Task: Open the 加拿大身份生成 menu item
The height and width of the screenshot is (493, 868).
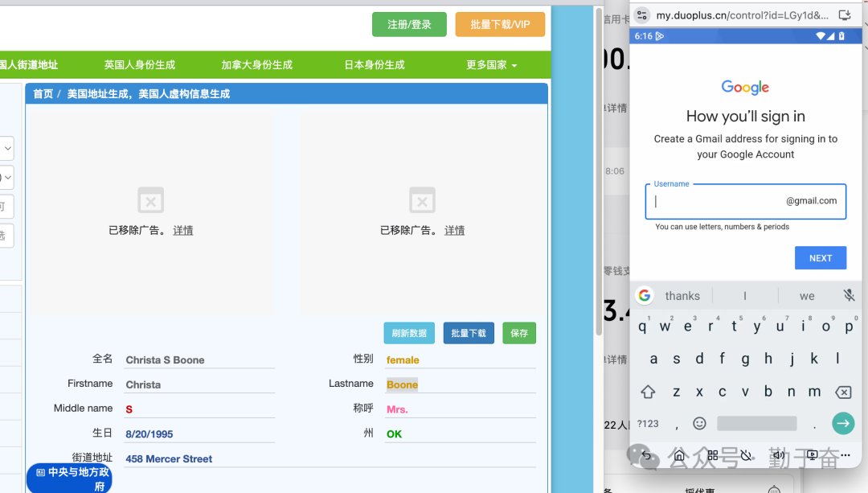Action: coord(257,65)
